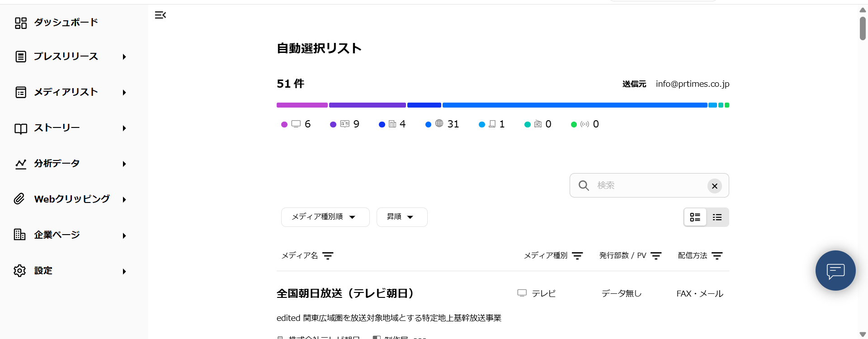Collapse the sidebar using the collapse icon
Screen dimensions: 868x339
coord(161,15)
